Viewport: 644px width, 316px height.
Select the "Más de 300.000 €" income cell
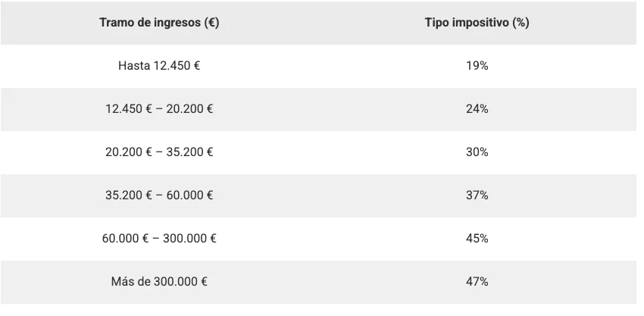click(x=159, y=282)
